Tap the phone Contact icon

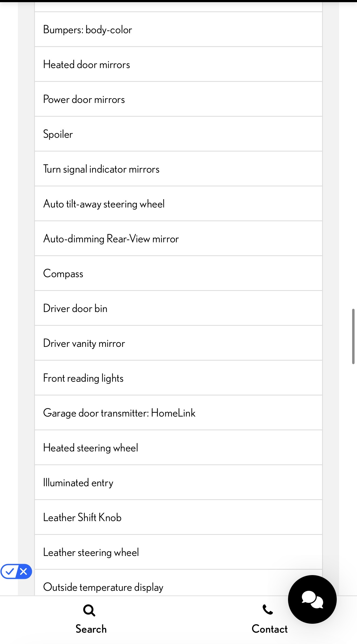[x=268, y=610]
